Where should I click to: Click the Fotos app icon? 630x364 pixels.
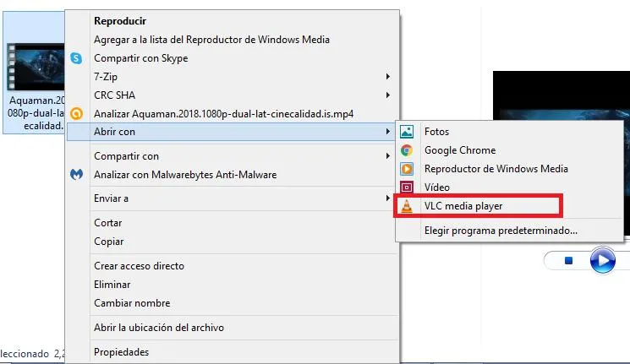pos(407,132)
